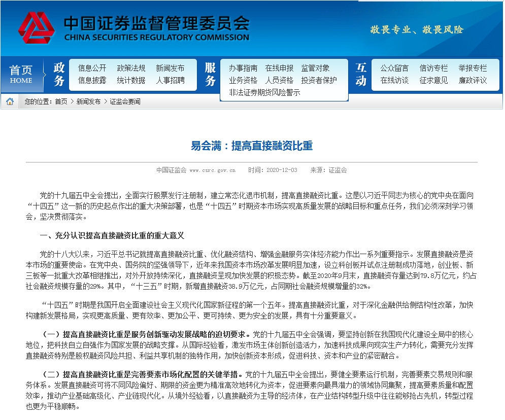Screen dimensions: 505x420
Task: Open 信息公开 under 政务
Action: click(x=92, y=68)
